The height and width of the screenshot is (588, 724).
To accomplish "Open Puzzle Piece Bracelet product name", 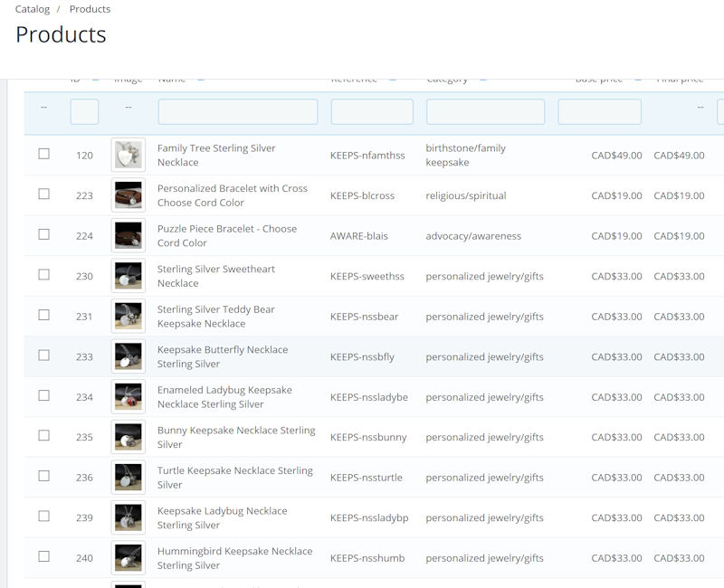I will (x=227, y=235).
